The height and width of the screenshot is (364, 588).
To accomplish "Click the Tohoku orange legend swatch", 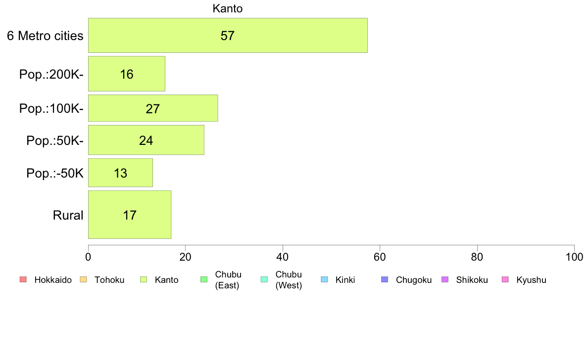I will click(x=83, y=279).
